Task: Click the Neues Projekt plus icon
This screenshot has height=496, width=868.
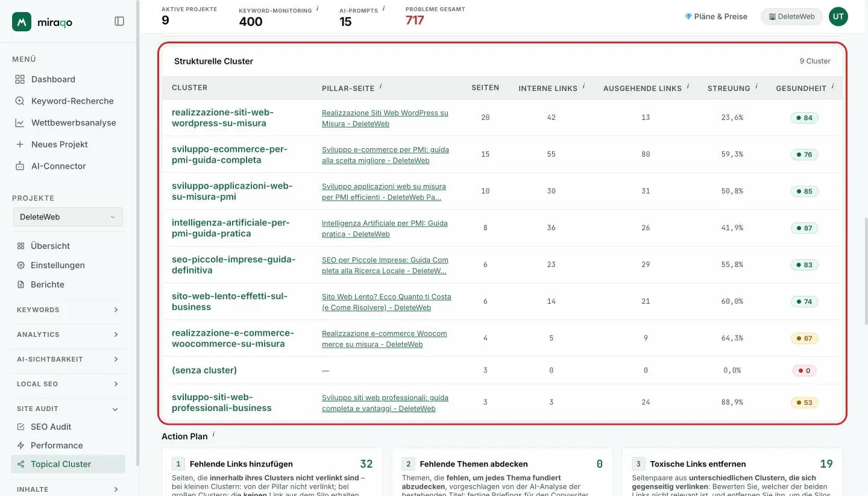Action: [x=20, y=144]
